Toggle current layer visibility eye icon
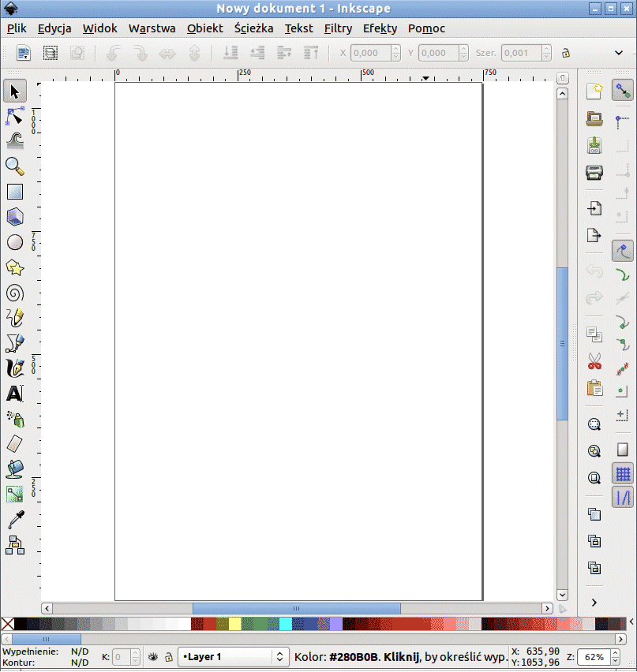 [154, 656]
